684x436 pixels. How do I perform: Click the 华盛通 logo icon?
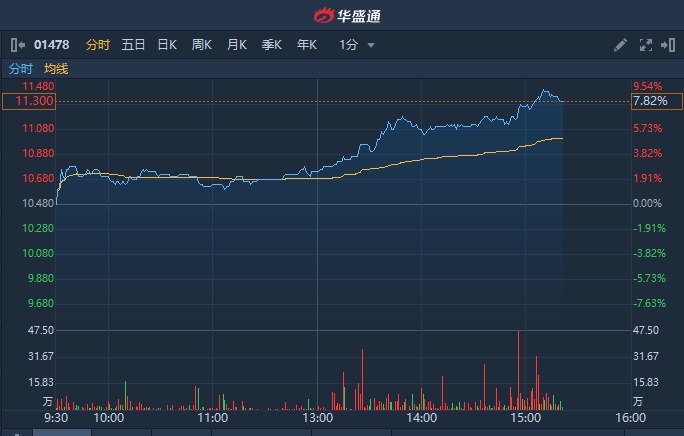[323, 16]
